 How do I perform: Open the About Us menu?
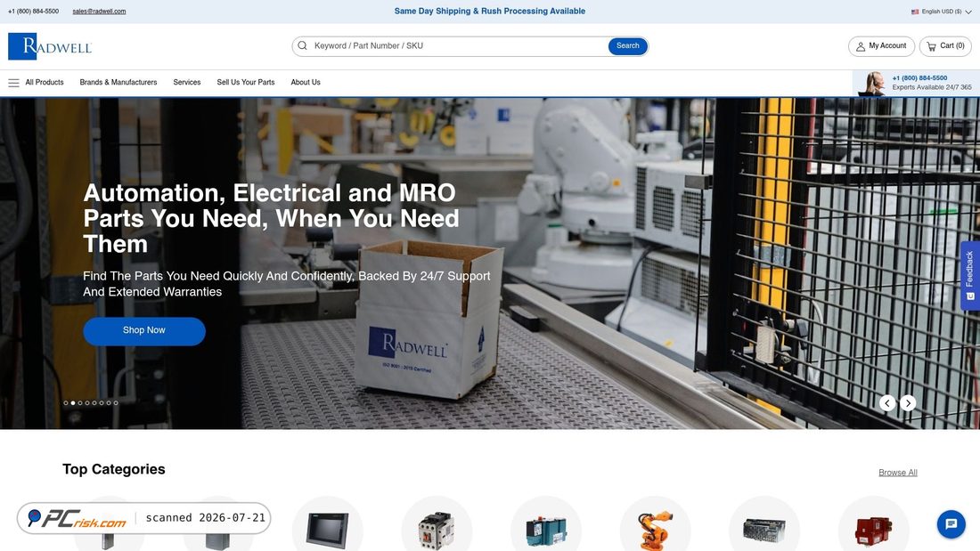(306, 83)
